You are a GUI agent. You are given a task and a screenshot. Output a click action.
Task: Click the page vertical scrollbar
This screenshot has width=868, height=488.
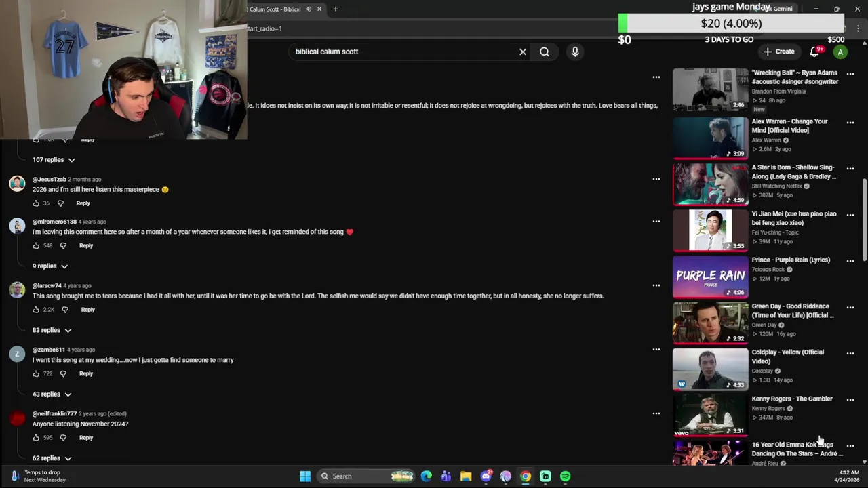[864, 220]
